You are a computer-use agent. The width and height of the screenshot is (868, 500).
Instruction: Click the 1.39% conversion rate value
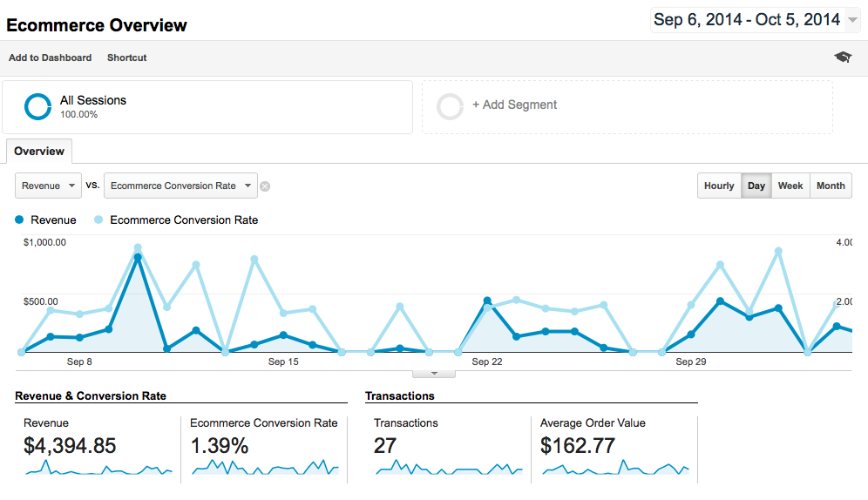220,446
